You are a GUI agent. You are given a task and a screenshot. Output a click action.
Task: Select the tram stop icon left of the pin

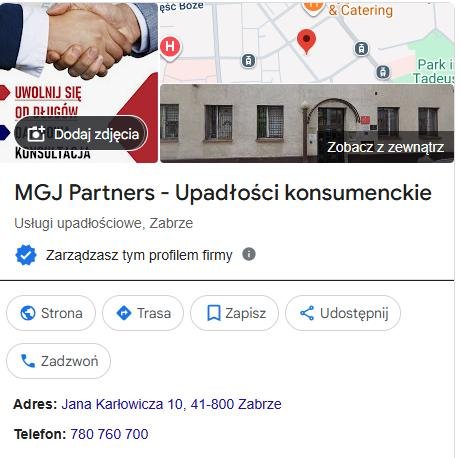[x=248, y=61]
